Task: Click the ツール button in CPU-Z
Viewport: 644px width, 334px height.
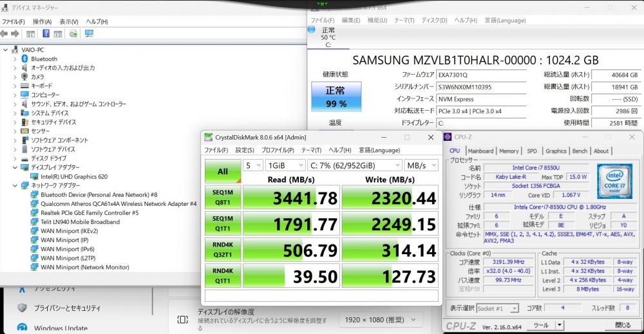Action: coord(541,325)
